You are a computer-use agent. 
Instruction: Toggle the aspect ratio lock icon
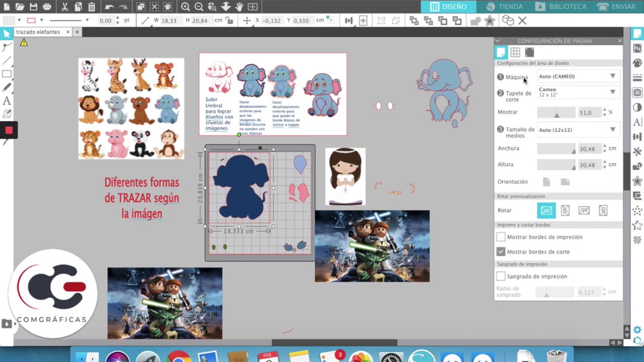pyautogui.click(x=229, y=21)
